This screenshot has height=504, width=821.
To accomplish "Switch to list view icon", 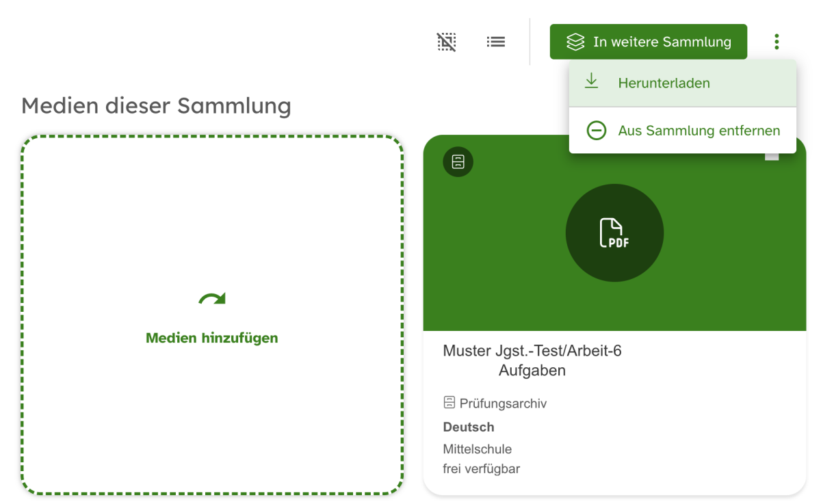I will [496, 42].
